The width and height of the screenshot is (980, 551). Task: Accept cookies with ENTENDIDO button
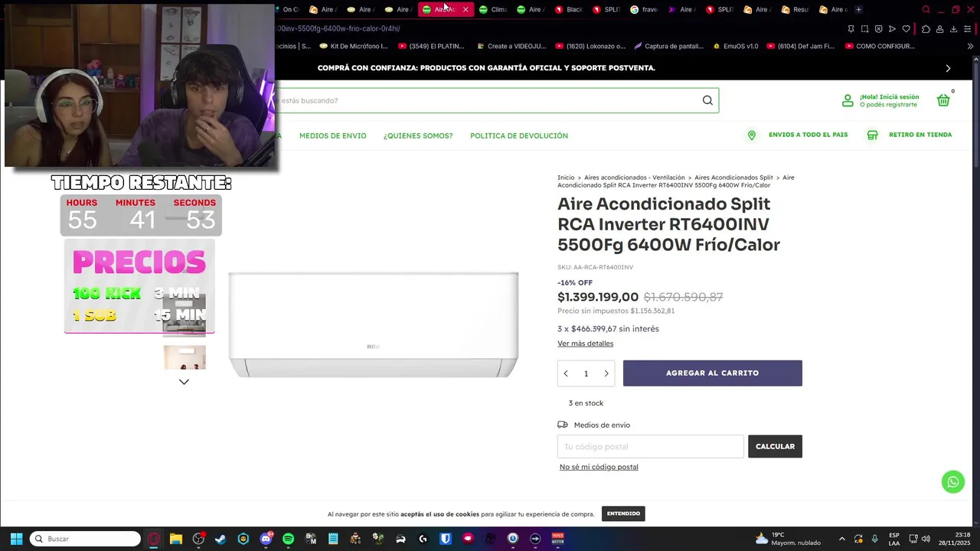[623, 514]
